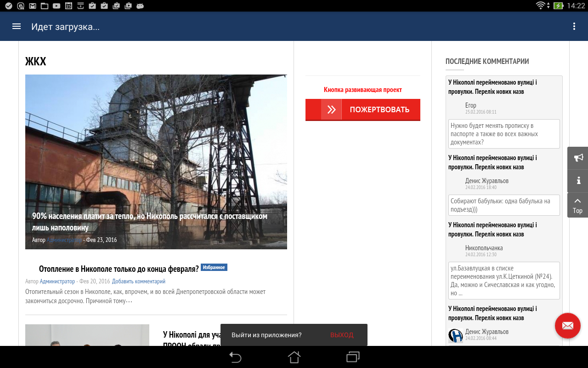This screenshot has height=368, width=588.
Task: Tap the calendar notification icon showing 25
Action: tap(68, 6)
